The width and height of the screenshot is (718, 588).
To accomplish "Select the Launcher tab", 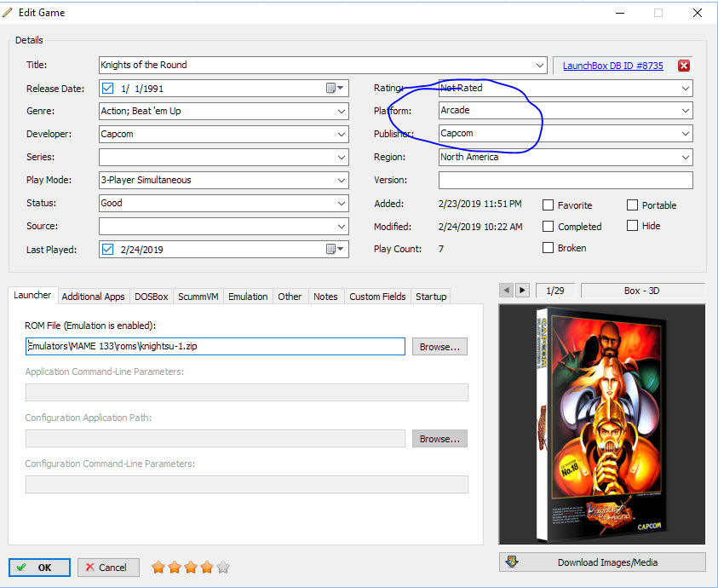I will [x=32, y=295].
